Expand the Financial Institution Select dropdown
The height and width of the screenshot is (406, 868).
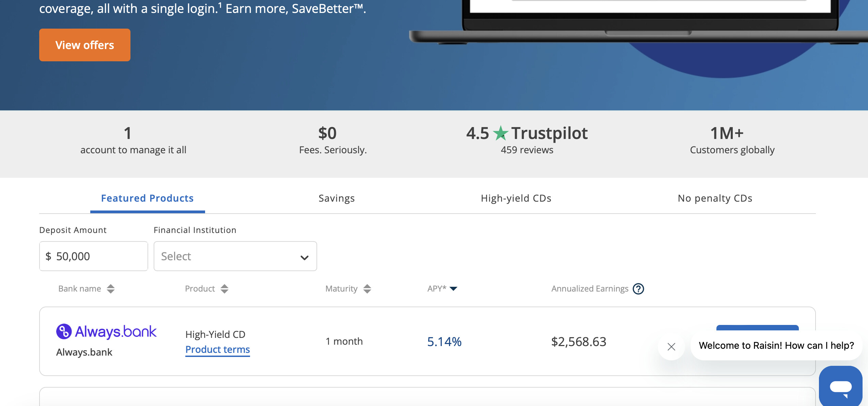[x=235, y=256]
